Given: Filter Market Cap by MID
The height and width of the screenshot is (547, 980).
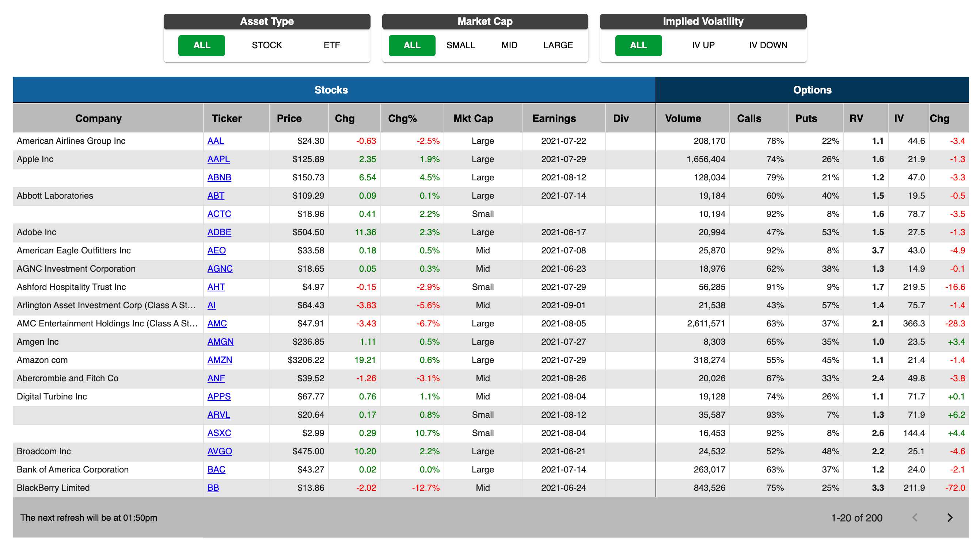Looking at the screenshot, I should pyautogui.click(x=509, y=45).
